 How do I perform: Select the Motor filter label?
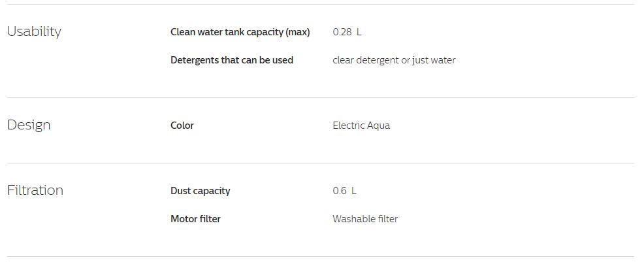(195, 219)
